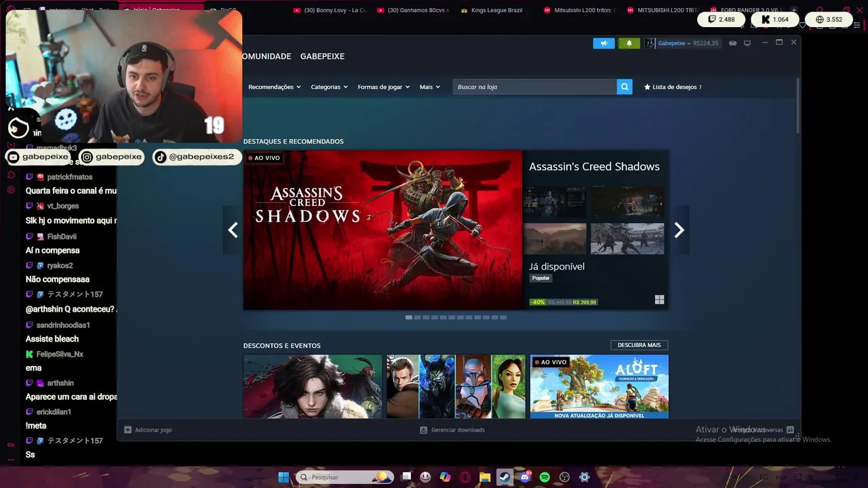The image size is (868, 488).
Task: Launch Big Picture mode from the monitor icon
Action: coord(747,43)
